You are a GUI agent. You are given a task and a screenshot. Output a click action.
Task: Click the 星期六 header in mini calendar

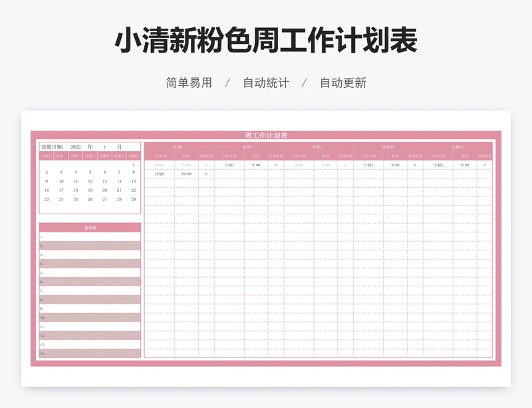[x=134, y=156]
